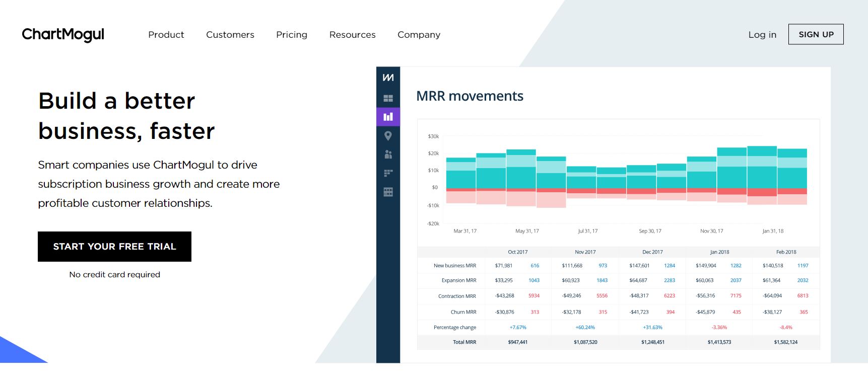This screenshot has width=868, height=389.
Task: Click the $30k y-axis label
Action: [433, 136]
